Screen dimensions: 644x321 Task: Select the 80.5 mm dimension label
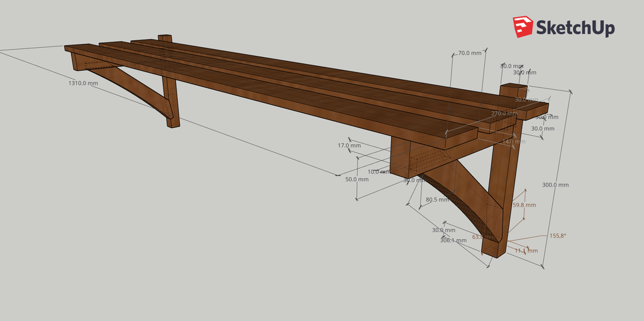[x=437, y=200]
